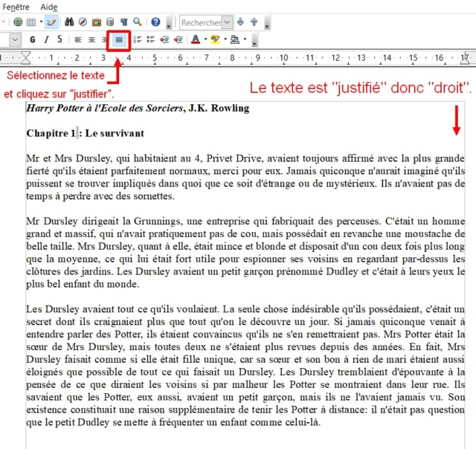Open the Data Sources cylinder icon
Viewport: 476px width, 449px height.
click(110, 22)
